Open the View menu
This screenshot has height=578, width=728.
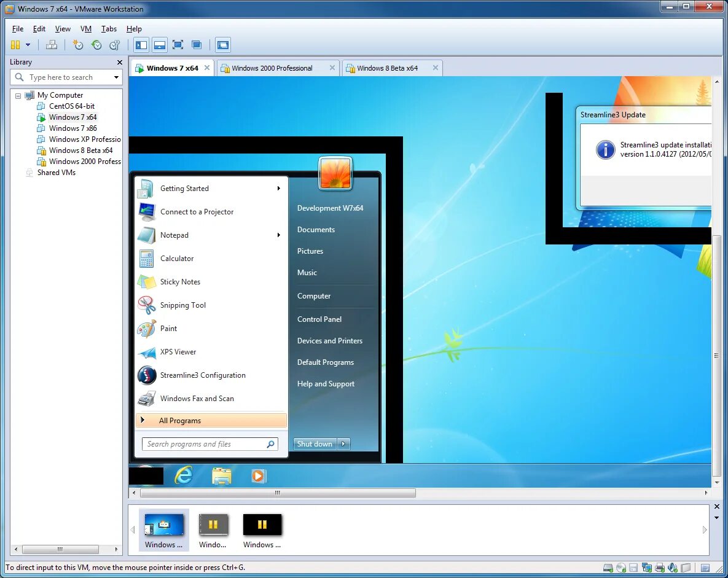coord(63,29)
